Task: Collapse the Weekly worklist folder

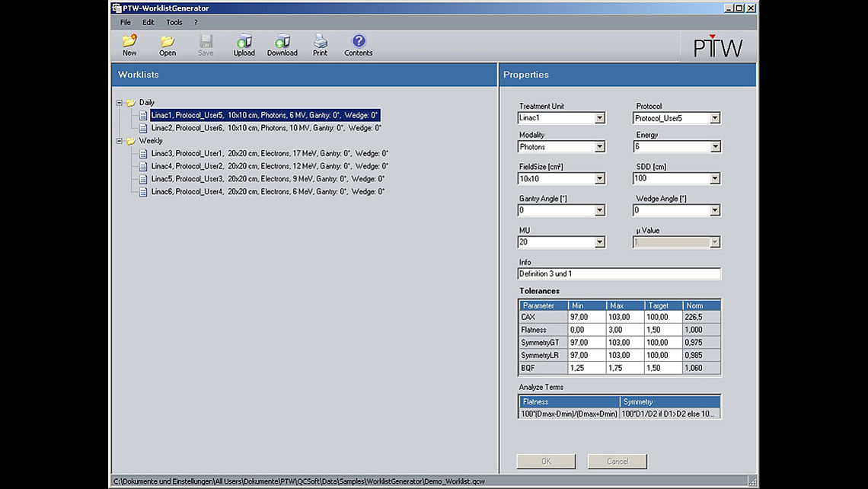Action: point(119,141)
